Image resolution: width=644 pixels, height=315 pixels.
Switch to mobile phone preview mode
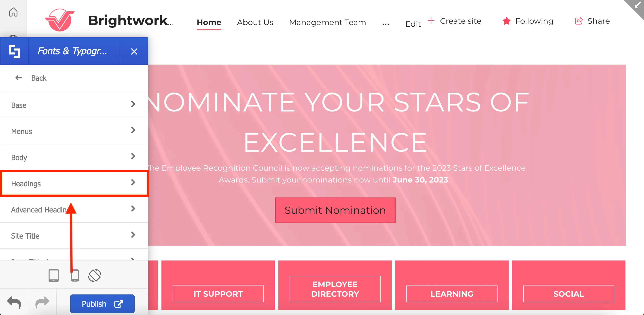pyautogui.click(x=75, y=275)
